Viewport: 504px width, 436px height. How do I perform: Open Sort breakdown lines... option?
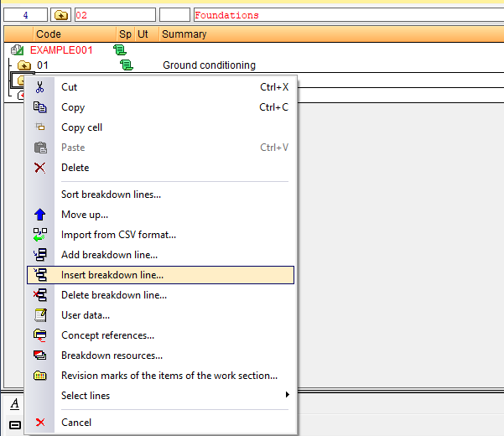161,195
